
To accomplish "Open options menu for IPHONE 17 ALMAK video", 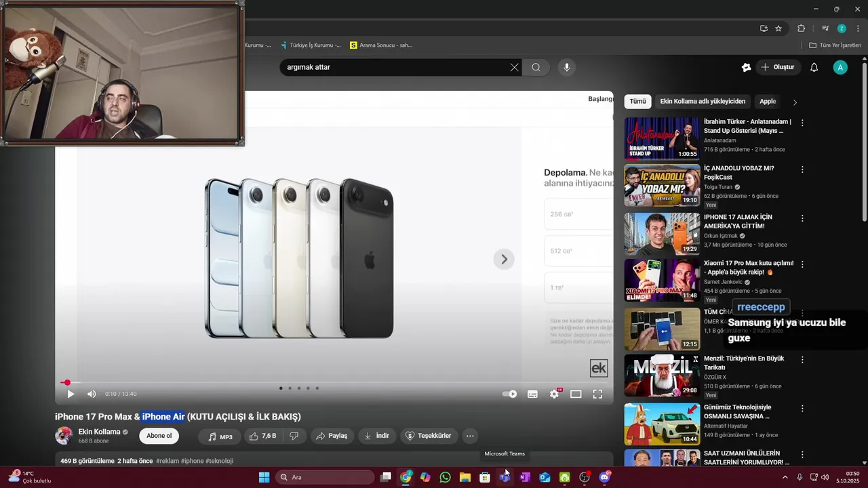I will [802, 218].
